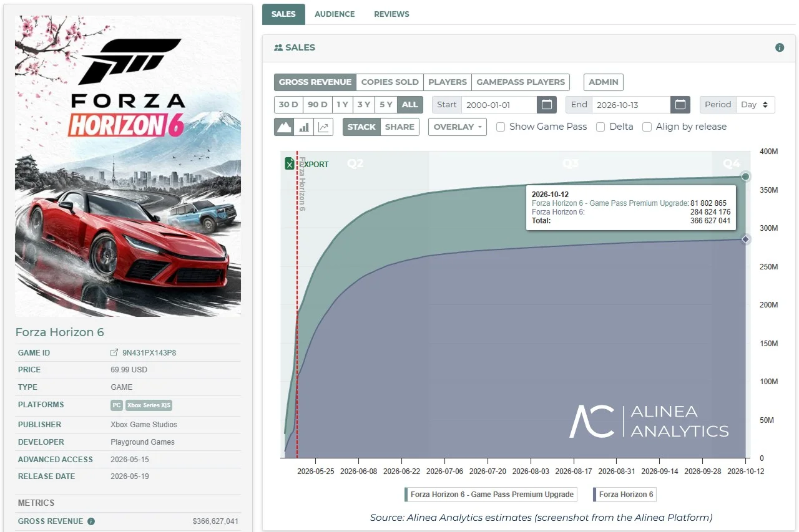
Task: Click the Sales header people icon
Action: pyautogui.click(x=278, y=47)
